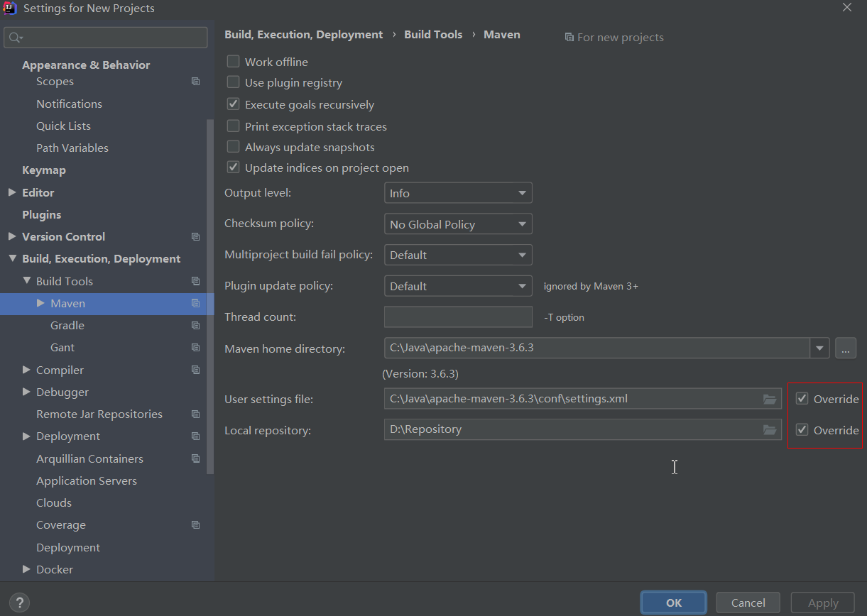Click the project-level icon beside Coverage

[x=195, y=525]
